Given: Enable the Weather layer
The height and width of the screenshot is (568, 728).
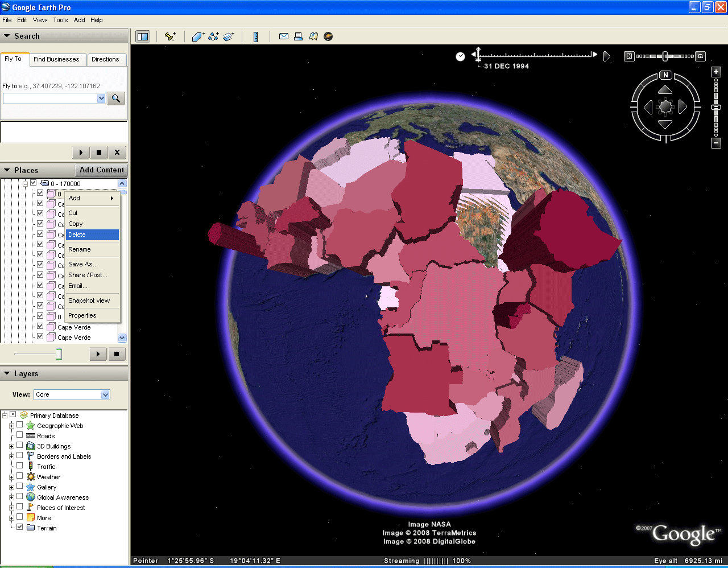Looking at the screenshot, I should coord(20,476).
